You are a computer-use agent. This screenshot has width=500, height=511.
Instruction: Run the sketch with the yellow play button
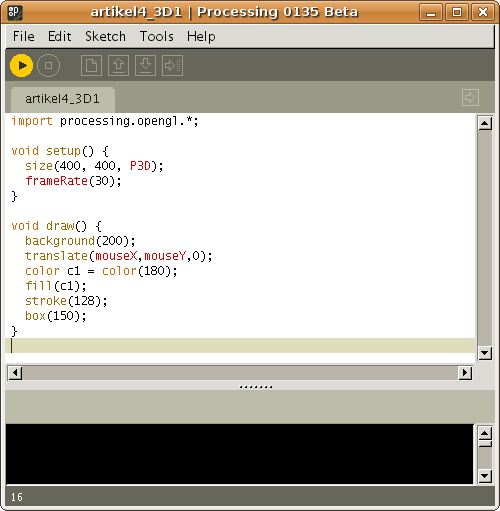(22, 66)
